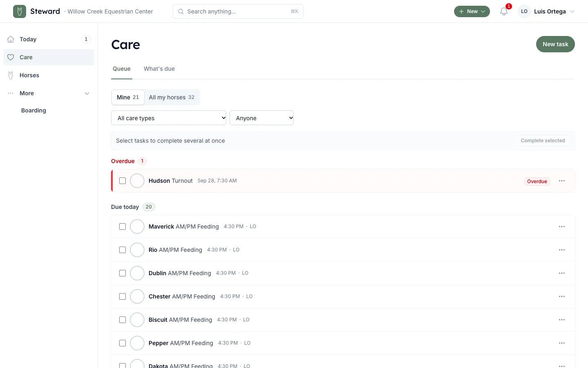The height and width of the screenshot is (368, 588).
Task: Open more options for Rio feeding
Action: [562, 250]
